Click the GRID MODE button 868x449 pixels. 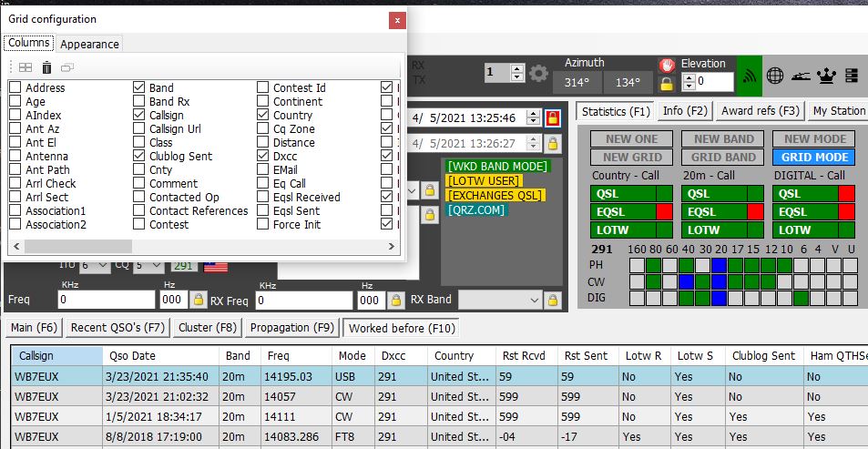coord(813,158)
